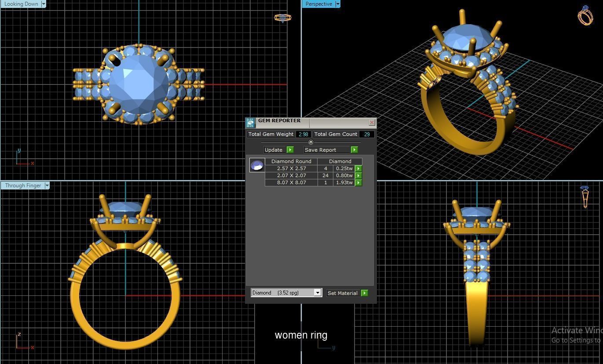Click the 1.93tw weight cell
This screenshot has width=603, height=364.
pyautogui.click(x=344, y=182)
